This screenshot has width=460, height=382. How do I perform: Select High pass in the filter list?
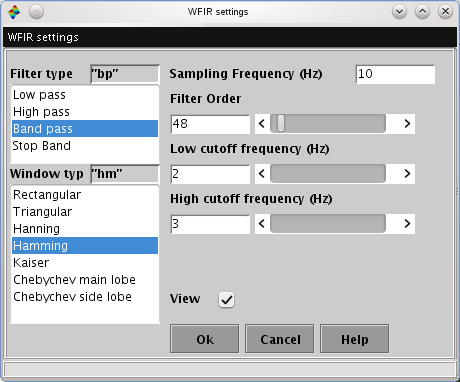click(x=85, y=112)
